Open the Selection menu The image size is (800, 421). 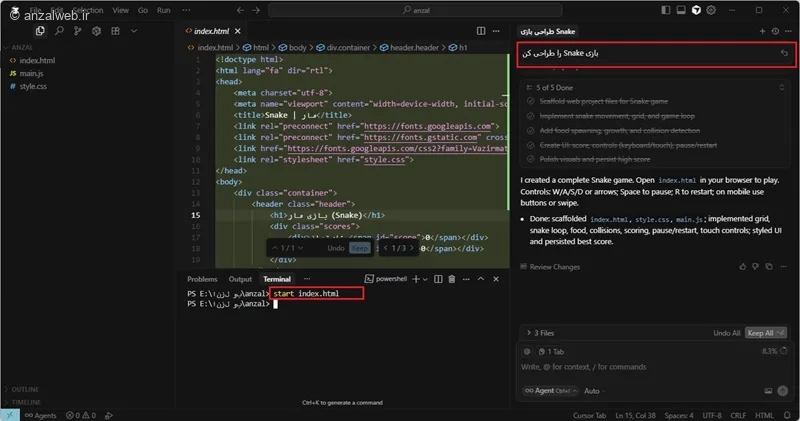point(87,10)
